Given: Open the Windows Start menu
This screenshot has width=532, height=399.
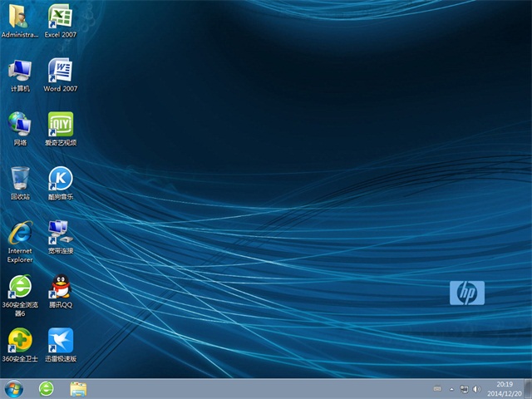Looking at the screenshot, I should (x=13, y=388).
